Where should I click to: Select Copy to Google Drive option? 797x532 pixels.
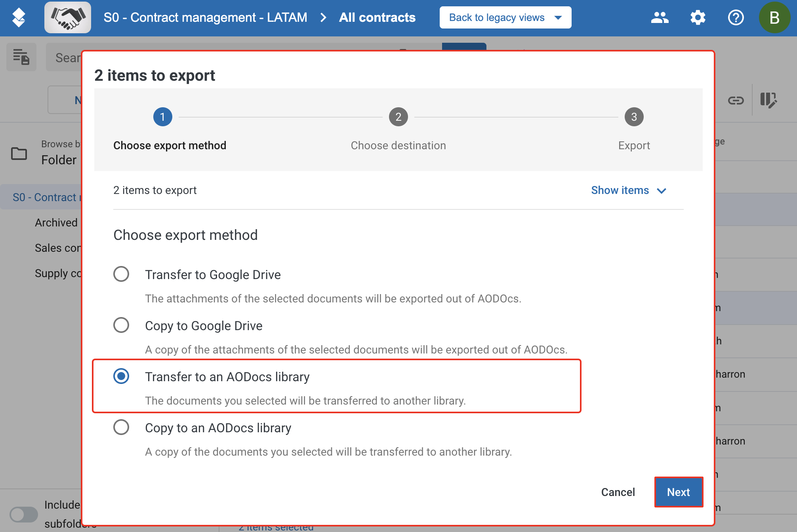click(121, 325)
